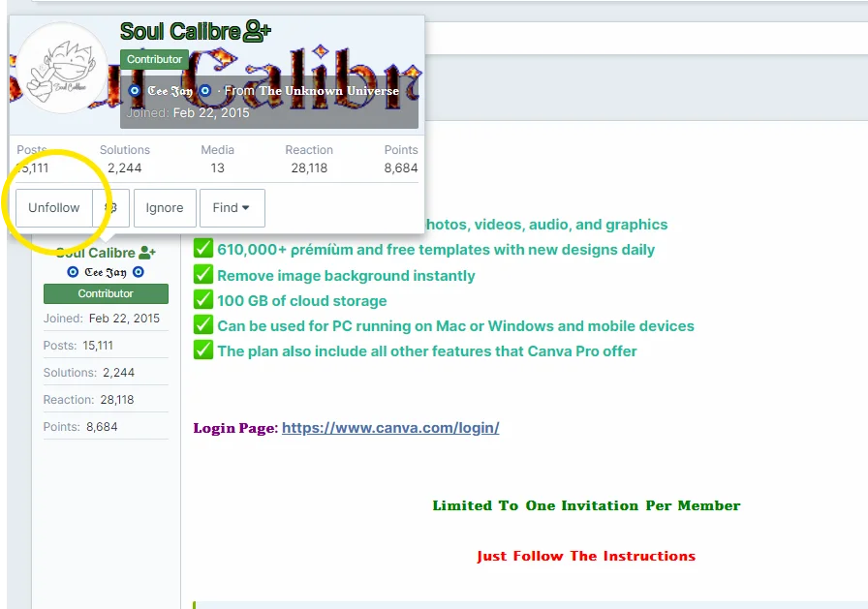Click Can be used for PC running line

point(455,326)
